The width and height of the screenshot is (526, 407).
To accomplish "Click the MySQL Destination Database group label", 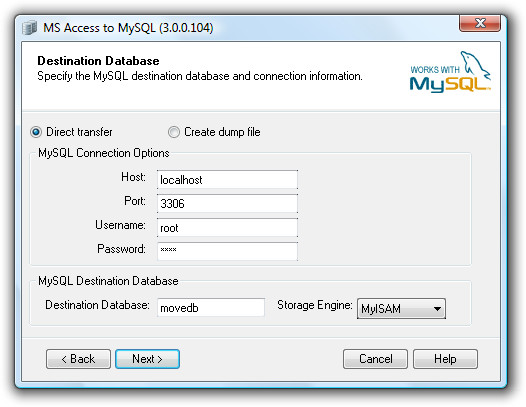I will pyautogui.click(x=108, y=281).
